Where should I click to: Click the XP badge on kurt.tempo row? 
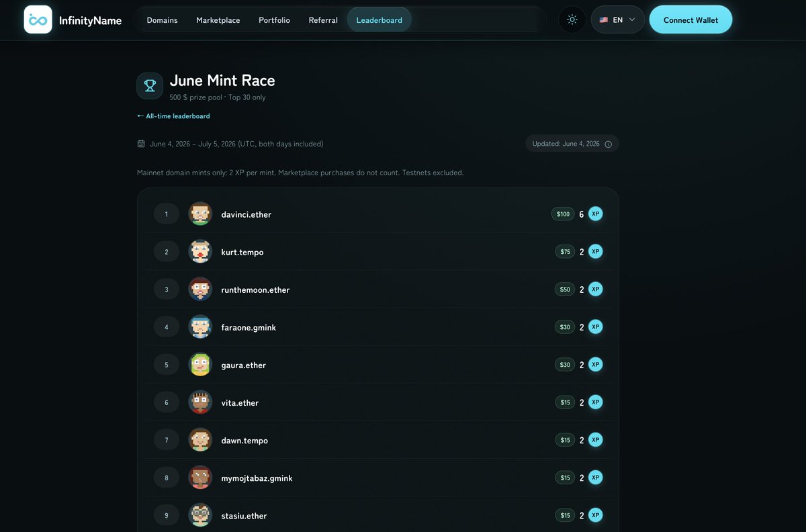click(595, 251)
